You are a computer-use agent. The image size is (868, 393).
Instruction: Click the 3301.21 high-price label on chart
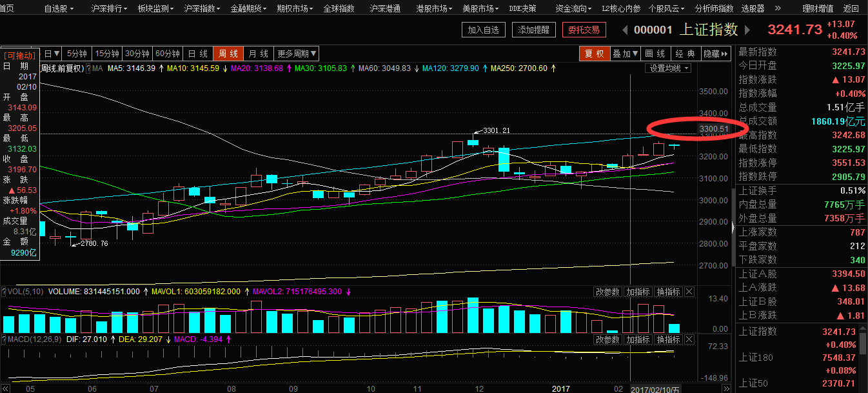click(x=497, y=130)
